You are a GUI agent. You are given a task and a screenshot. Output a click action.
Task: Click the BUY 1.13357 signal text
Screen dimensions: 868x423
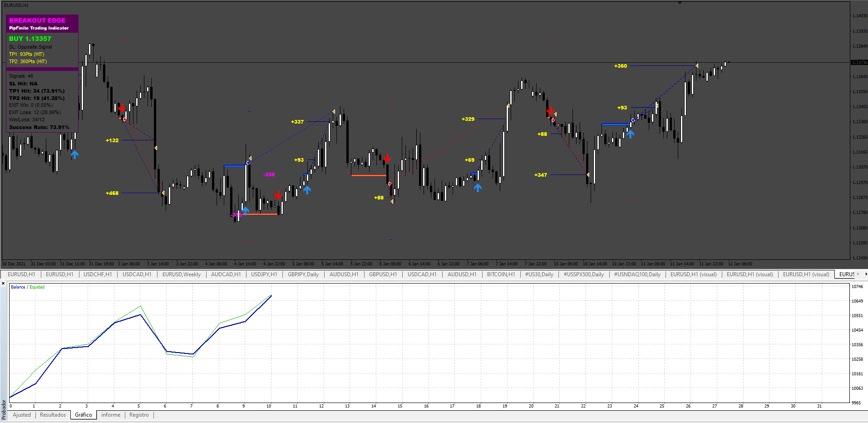click(x=30, y=39)
